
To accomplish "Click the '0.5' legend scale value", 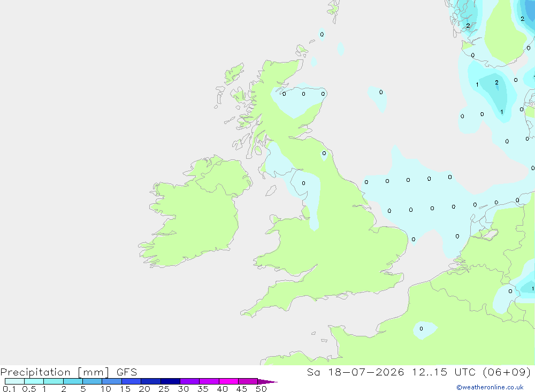I will click(x=29, y=389).
